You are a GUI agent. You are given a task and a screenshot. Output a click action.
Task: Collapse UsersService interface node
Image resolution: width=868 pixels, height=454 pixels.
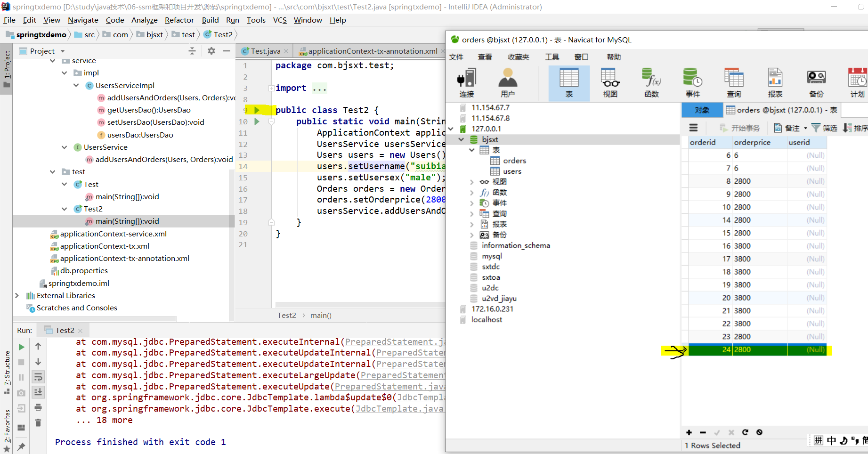click(x=64, y=147)
